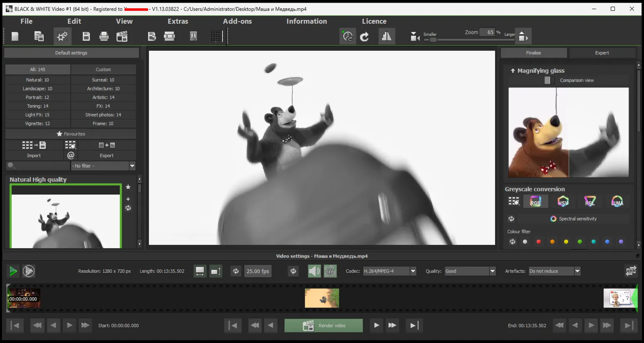644x343 pixels.
Task: Open the Information menu
Action: coord(307,21)
